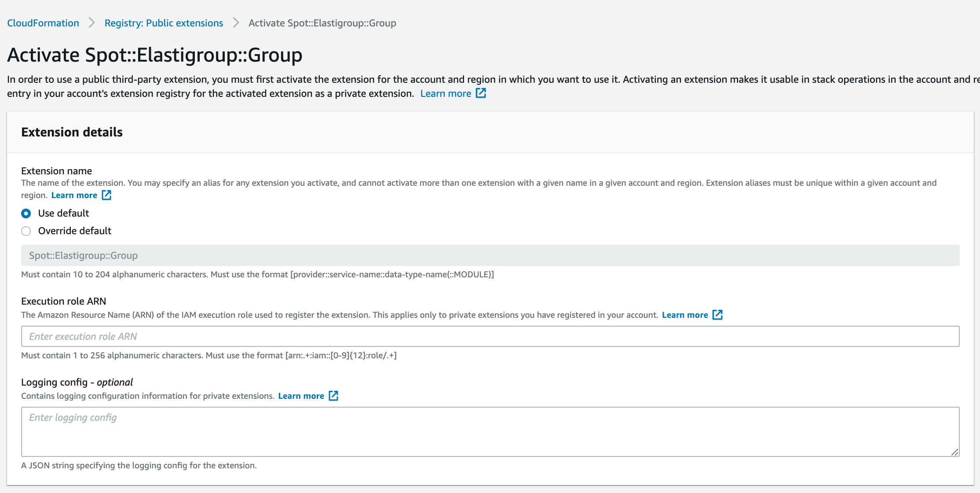Click external link icon in Execution role ARN description
The height and width of the screenshot is (493, 980).
coord(717,315)
